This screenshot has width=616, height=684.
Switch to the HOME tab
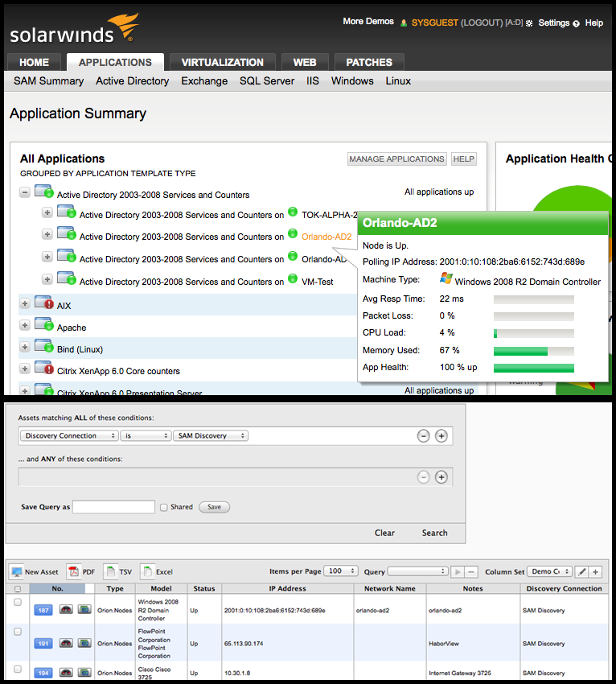coord(34,63)
